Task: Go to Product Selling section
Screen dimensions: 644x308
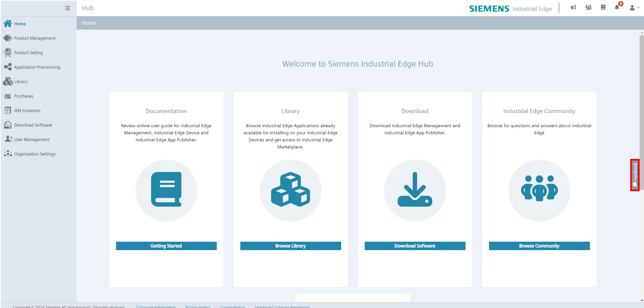Action: click(28, 53)
